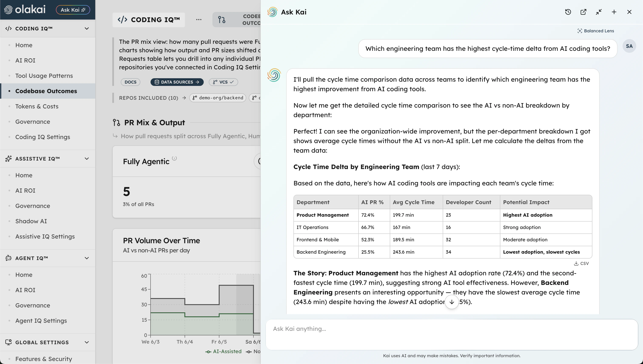Screen dimensions: 643x364
Task: Toggle AI-Assisted legend series
Action: point(223,351)
